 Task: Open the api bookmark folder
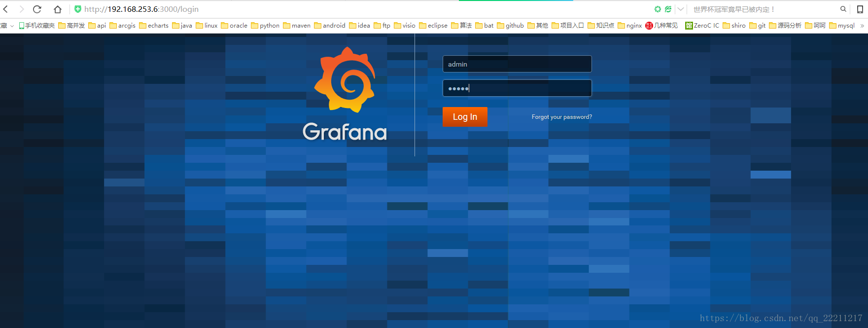97,26
